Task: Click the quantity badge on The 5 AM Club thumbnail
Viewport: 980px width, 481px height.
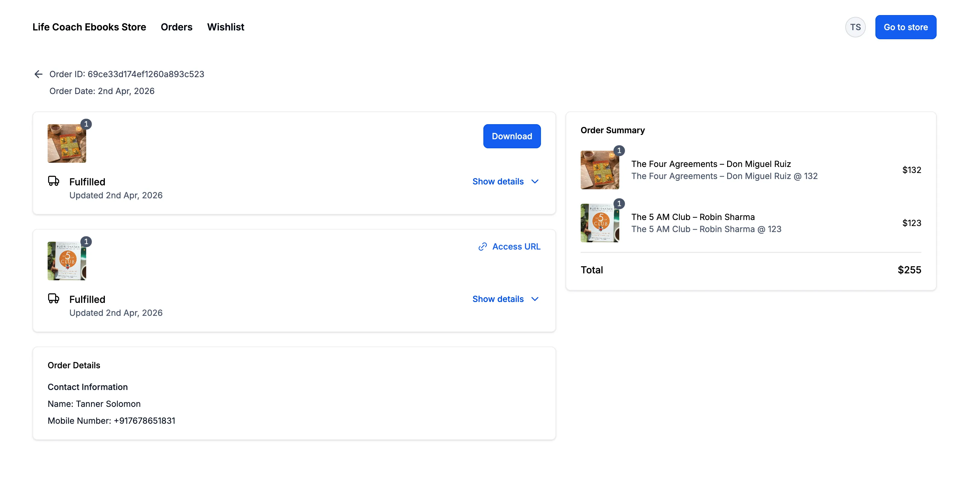Action: (x=619, y=203)
